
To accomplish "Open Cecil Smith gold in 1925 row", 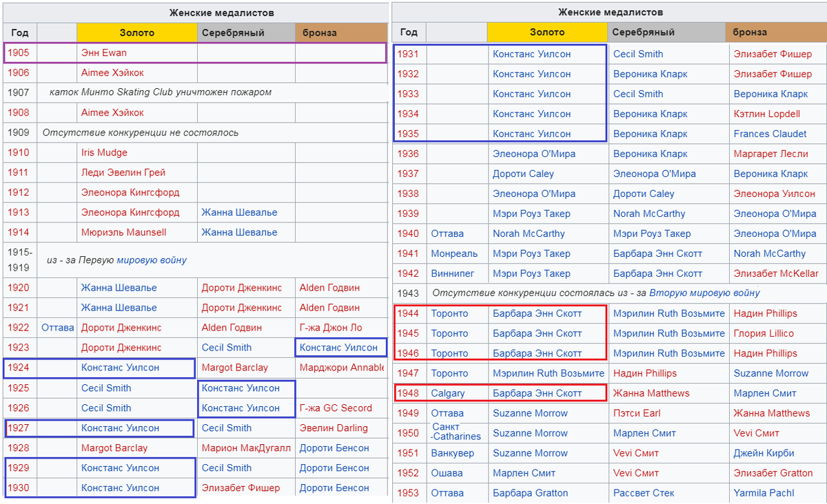I will click(x=106, y=388).
